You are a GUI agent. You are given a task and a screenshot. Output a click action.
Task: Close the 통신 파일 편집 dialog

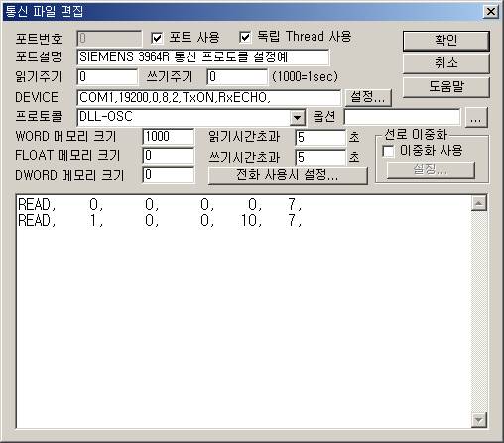pos(491,12)
